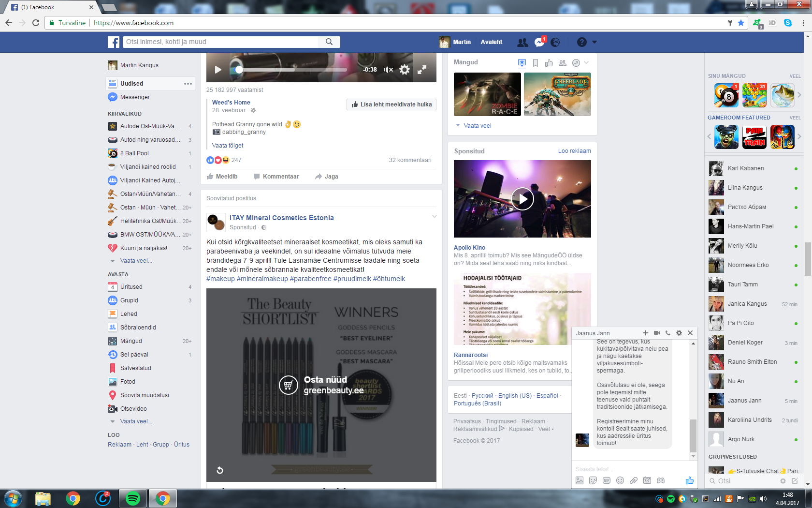This screenshot has height=508, width=812.
Task: Expand Vaata veel under Avasta
Action: coord(136,421)
